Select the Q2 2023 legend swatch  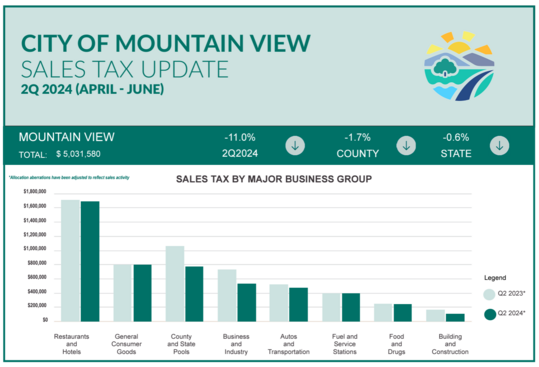[x=489, y=294]
